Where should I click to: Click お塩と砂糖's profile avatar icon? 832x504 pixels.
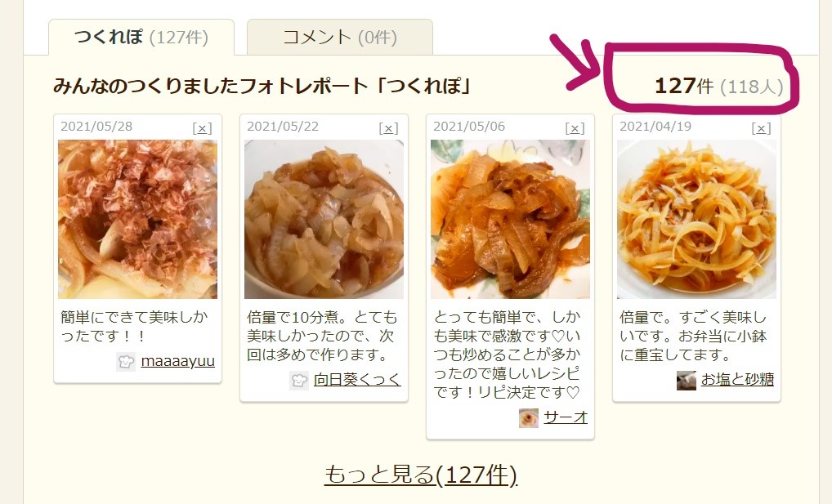(686, 381)
